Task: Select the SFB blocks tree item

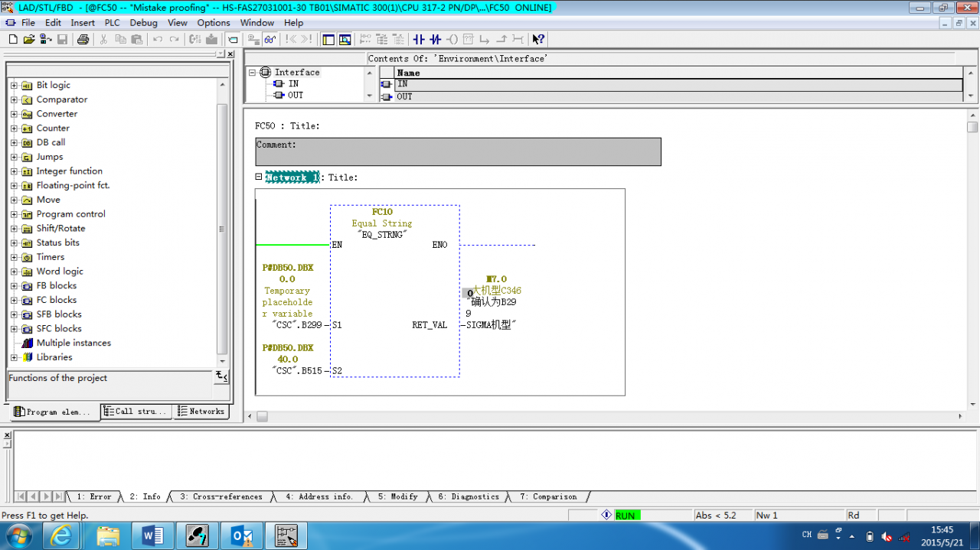Action: [59, 315]
